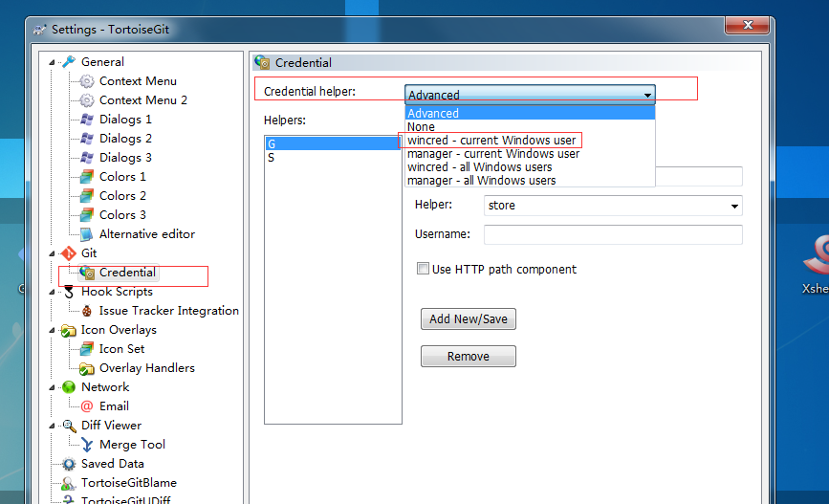Click the Issue Tracker Integration bug icon

[x=87, y=311]
